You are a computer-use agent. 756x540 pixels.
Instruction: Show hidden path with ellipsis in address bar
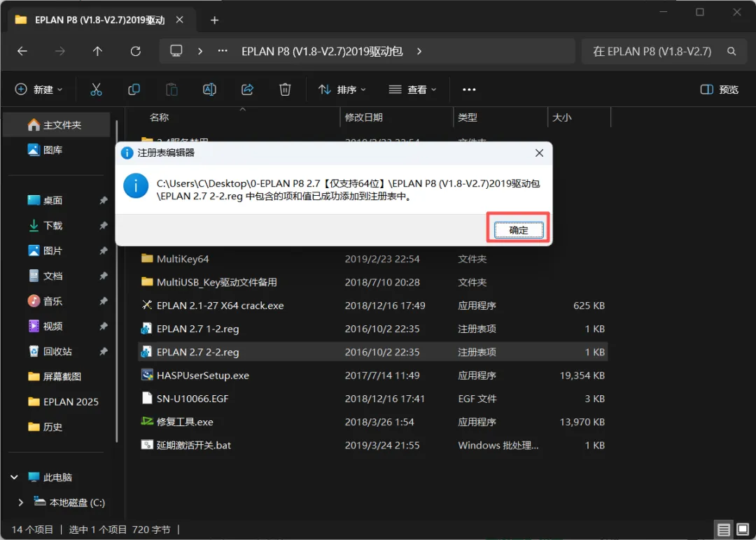pos(223,51)
